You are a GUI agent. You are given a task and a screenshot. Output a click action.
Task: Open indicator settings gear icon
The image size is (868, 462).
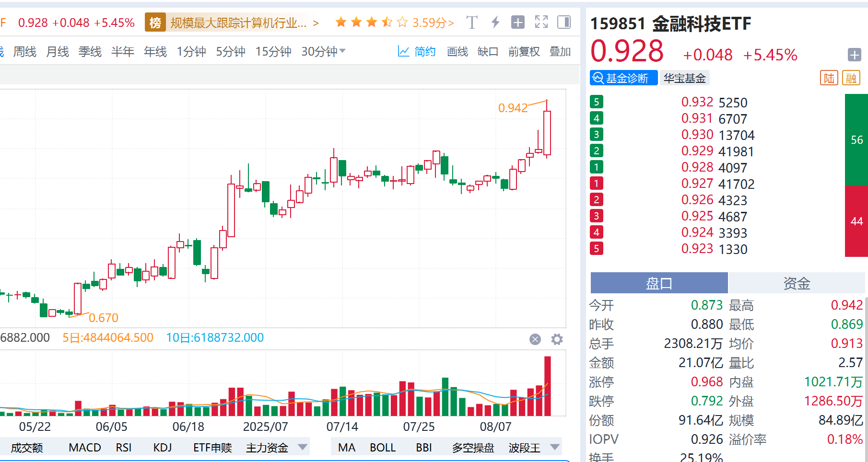(557, 339)
